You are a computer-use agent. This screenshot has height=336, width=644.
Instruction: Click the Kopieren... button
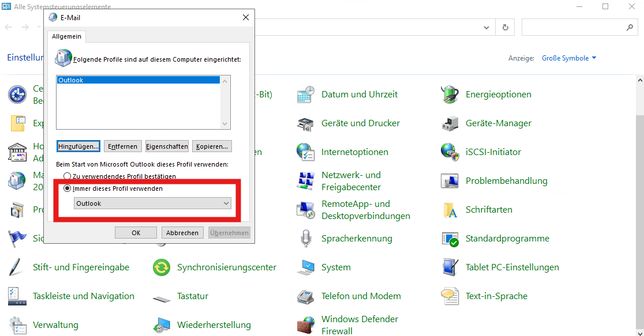(212, 146)
